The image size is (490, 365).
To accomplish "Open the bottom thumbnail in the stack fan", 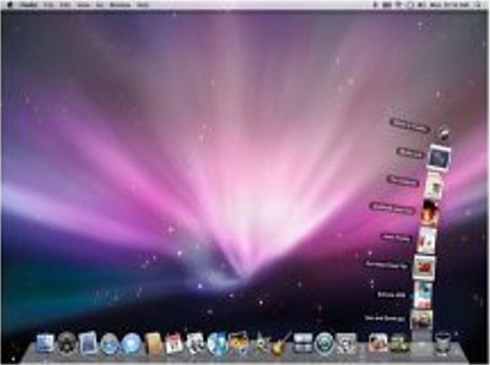I will point(421,319).
